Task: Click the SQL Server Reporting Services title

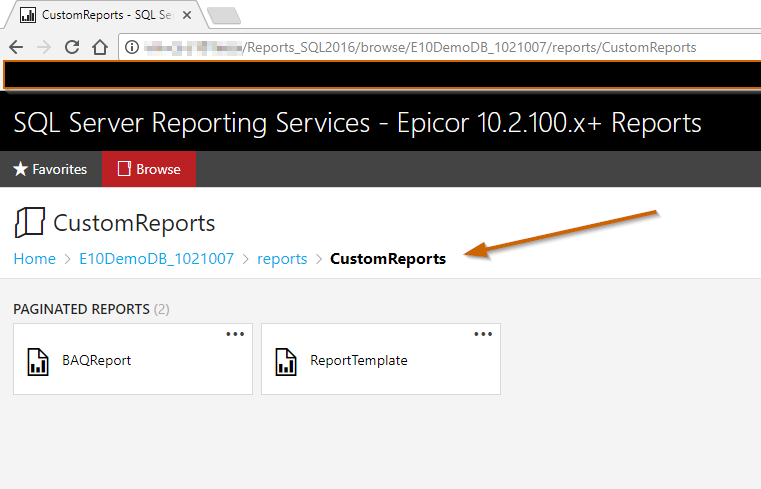Action: click(x=357, y=122)
